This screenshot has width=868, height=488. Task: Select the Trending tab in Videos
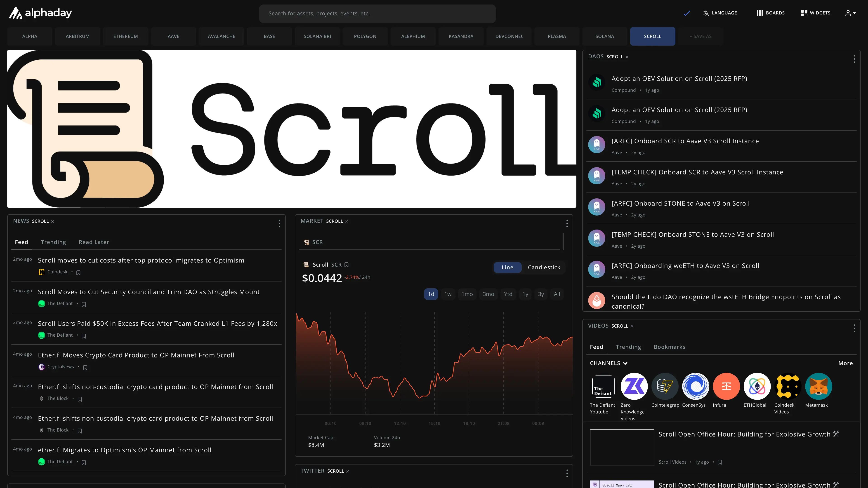coord(628,347)
